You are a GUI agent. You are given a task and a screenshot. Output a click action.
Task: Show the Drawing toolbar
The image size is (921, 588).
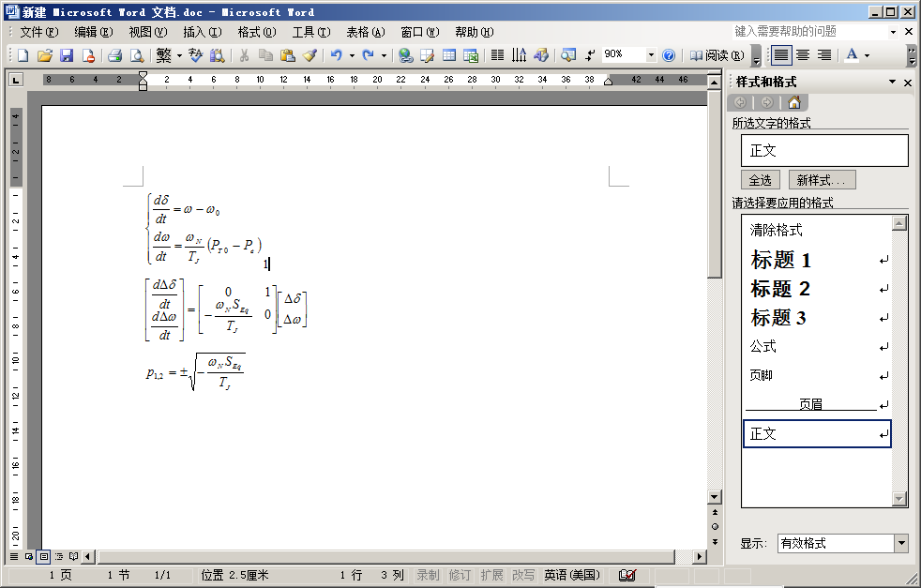(x=541, y=55)
